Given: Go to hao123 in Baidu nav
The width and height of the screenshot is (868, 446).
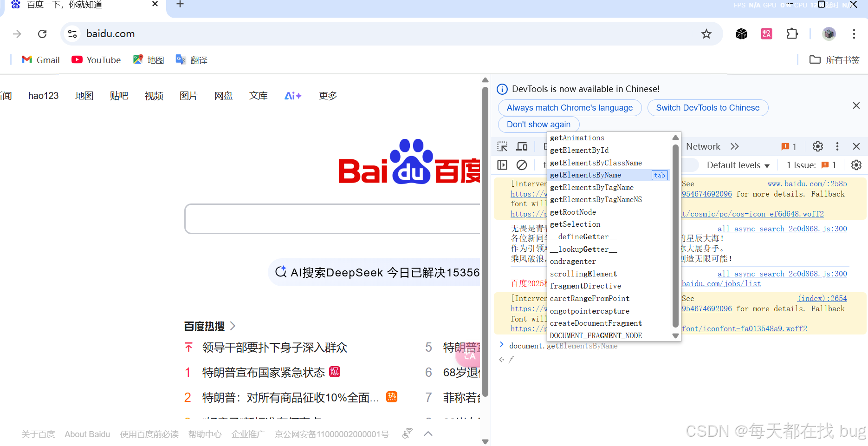Looking at the screenshot, I should (x=43, y=96).
